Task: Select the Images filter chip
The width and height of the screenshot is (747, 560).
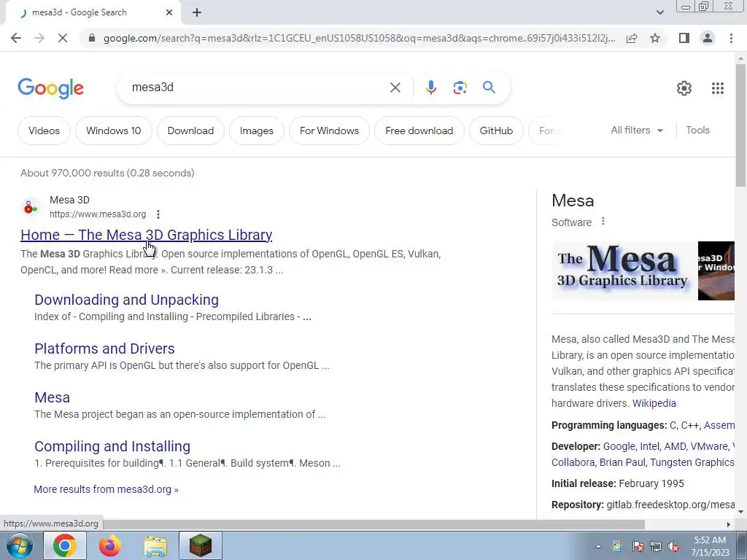Action: 256,131
